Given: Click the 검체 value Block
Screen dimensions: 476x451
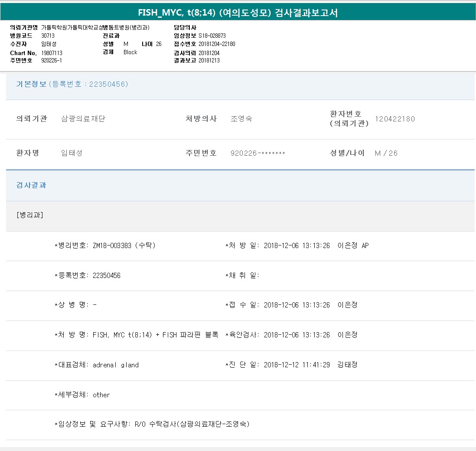Looking at the screenshot, I should (x=130, y=52).
